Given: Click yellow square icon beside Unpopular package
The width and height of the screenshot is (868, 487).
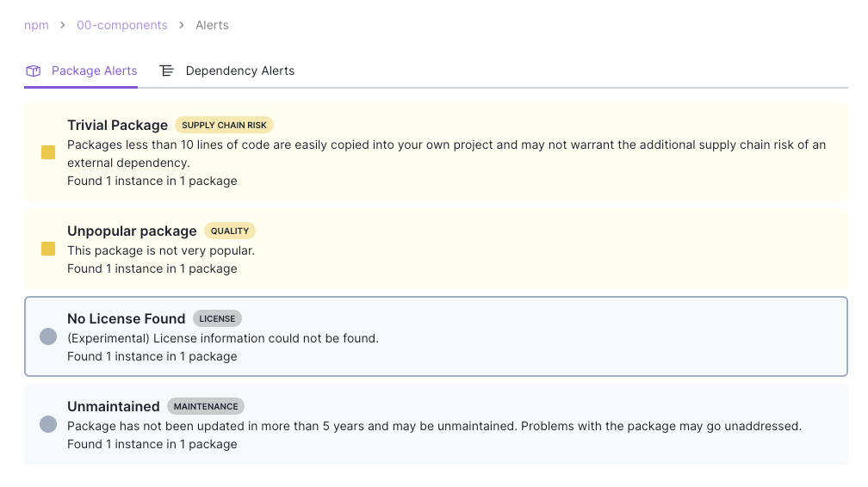Looking at the screenshot, I should (48, 249).
